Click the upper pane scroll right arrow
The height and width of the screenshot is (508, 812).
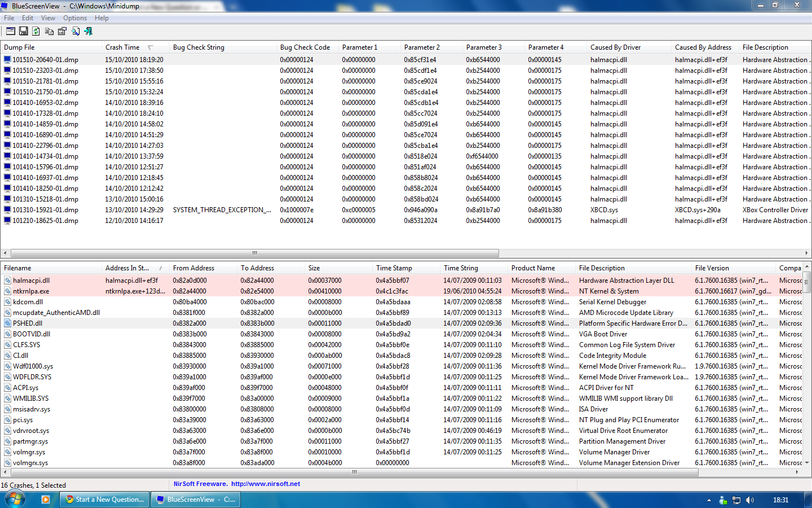(x=807, y=253)
